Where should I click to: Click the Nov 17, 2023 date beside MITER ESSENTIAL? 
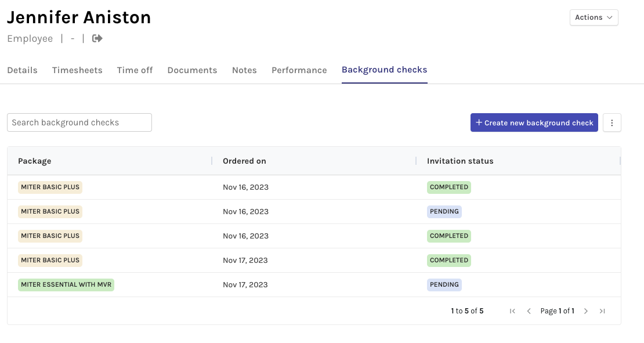[245, 284]
